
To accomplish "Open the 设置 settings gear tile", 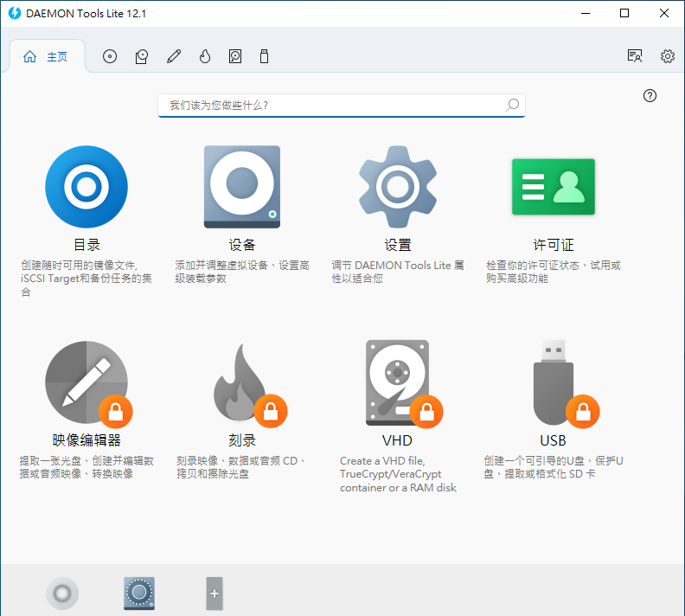I will (x=398, y=187).
